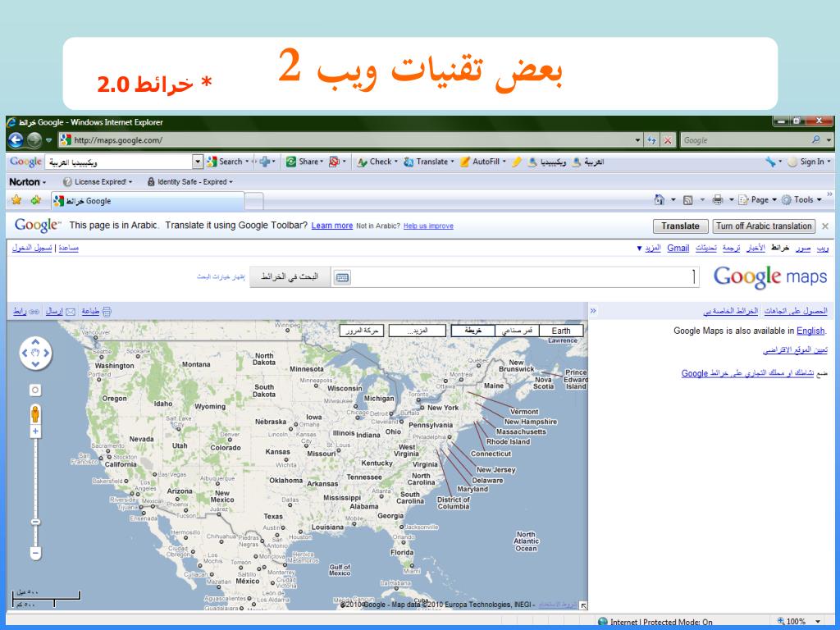This screenshot has height=630, width=840.
Task: Pan the map right with the pan control
Action: (47, 353)
